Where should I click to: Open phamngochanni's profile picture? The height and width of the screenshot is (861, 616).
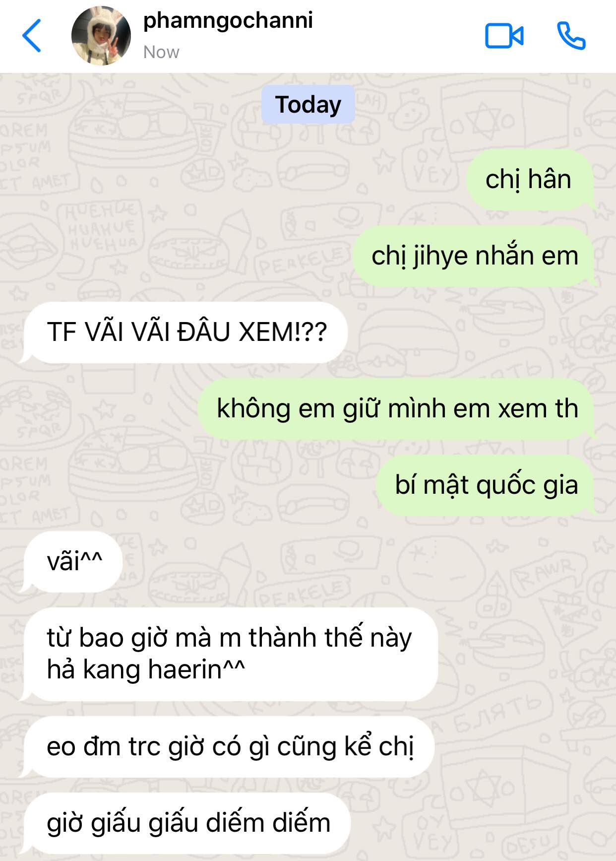[101, 36]
